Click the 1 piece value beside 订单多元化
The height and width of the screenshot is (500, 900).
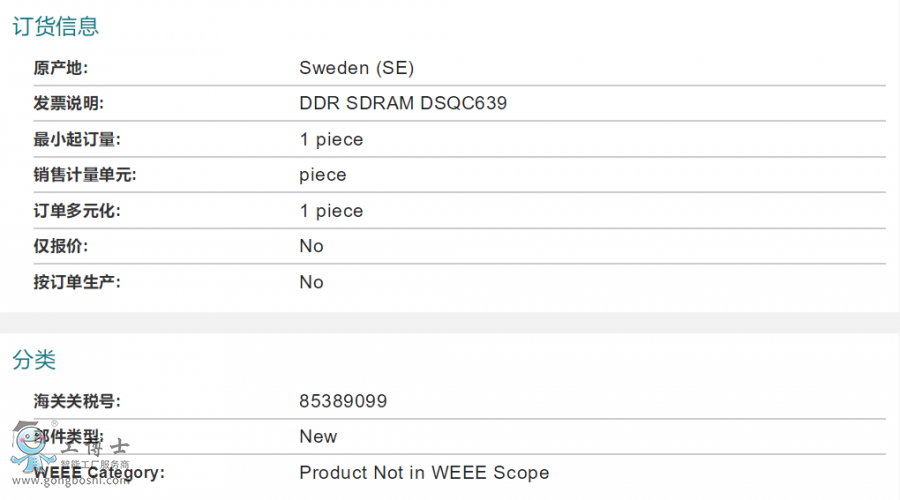(331, 211)
